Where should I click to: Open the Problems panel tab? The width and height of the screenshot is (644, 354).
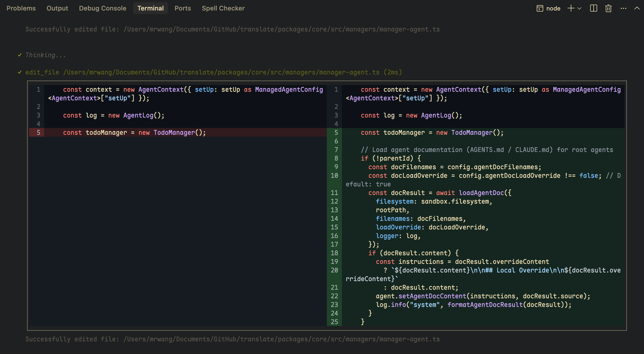(x=21, y=8)
